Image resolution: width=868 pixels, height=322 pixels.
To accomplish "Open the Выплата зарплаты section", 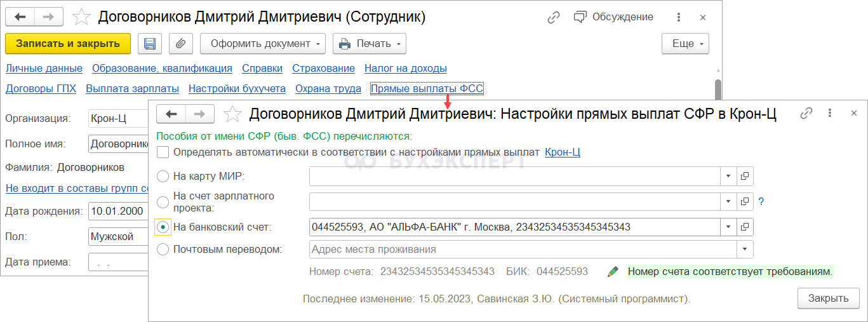I will [132, 89].
